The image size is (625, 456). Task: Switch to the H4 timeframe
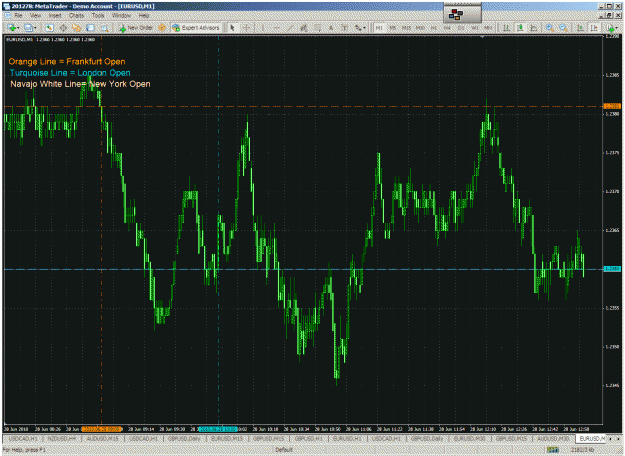[x=447, y=28]
